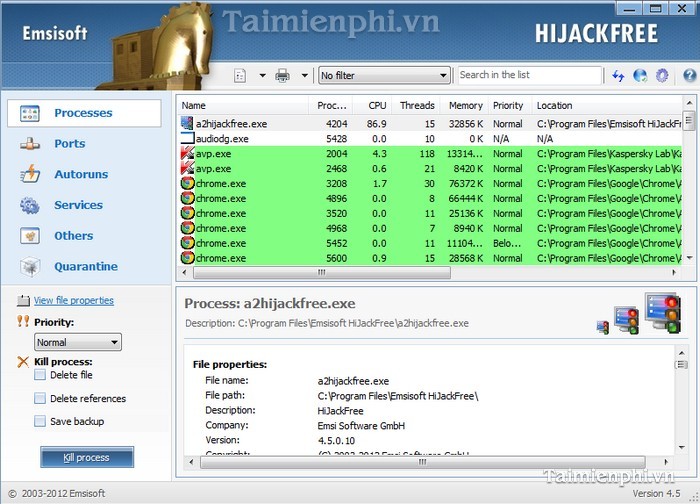Click the Quarantine cube icon
700x504 pixels.
[x=30, y=267]
